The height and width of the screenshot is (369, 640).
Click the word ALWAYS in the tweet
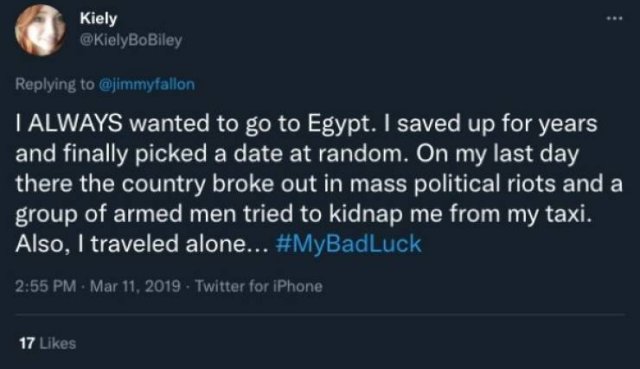tap(75, 123)
